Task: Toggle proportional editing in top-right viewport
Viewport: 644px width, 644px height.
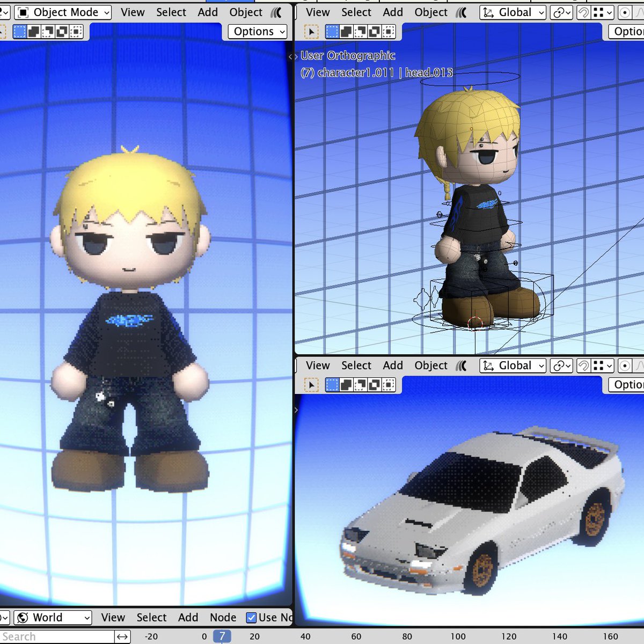Action: 625,12
